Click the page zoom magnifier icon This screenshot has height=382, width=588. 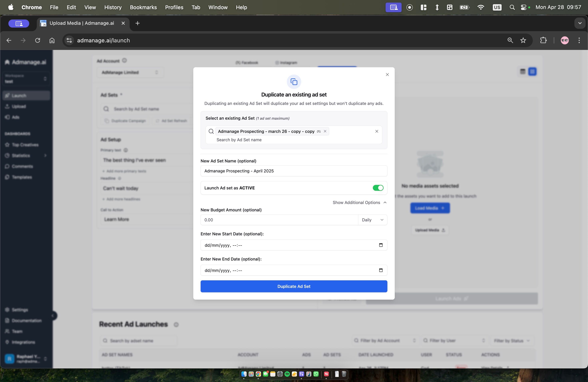pyautogui.click(x=510, y=40)
